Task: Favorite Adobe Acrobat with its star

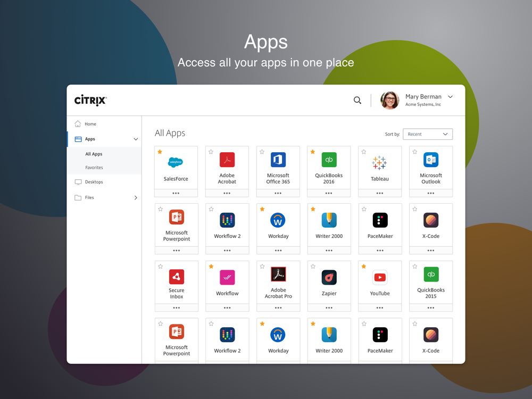Action: point(211,152)
